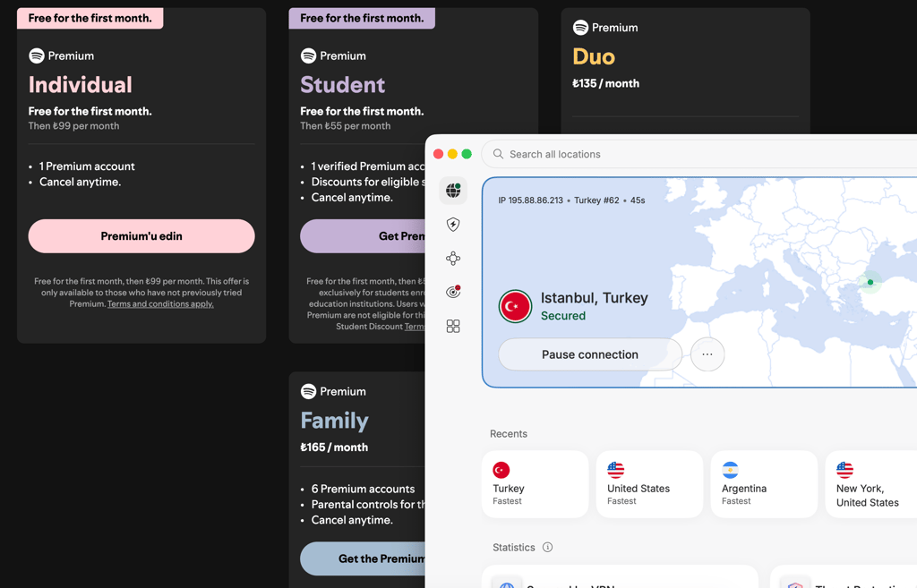This screenshot has height=588, width=917.
Task: Click the purple Get Premium Student button
Action: pyautogui.click(x=363, y=236)
